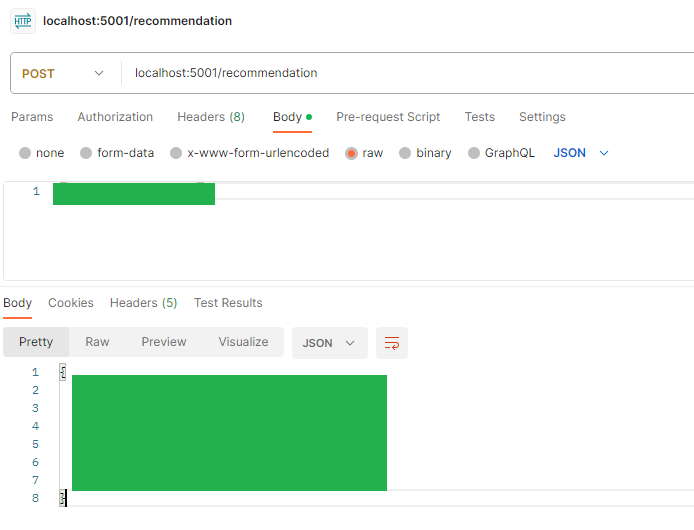Open the Tests tab
Image resolution: width=694 pixels, height=530 pixels.
(479, 117)
